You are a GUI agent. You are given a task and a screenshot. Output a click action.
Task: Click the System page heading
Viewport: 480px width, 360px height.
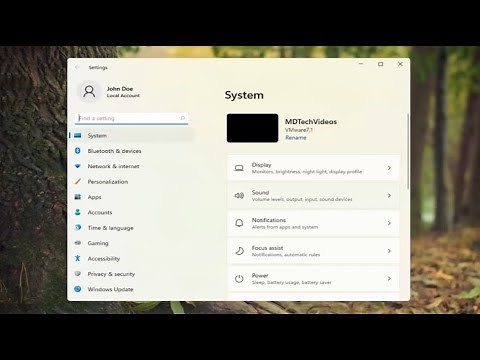pyautogui.click(x=244, y=95)
